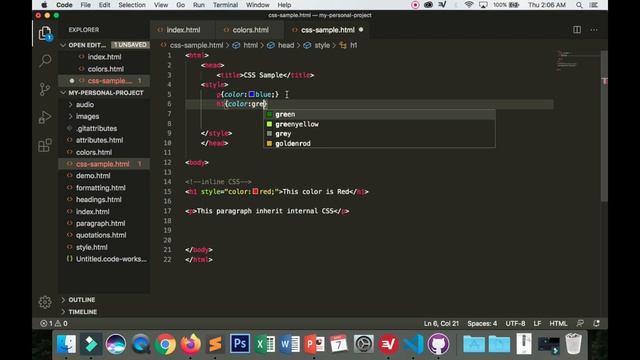Switch to Visual Studio Code in dock
640x360 pixels.
(x=413, y=344)
